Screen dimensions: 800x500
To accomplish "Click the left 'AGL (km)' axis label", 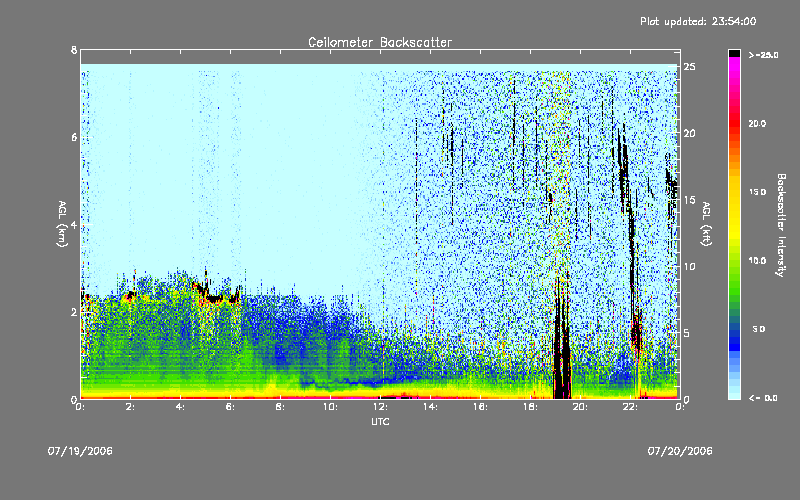I will 62,224.
